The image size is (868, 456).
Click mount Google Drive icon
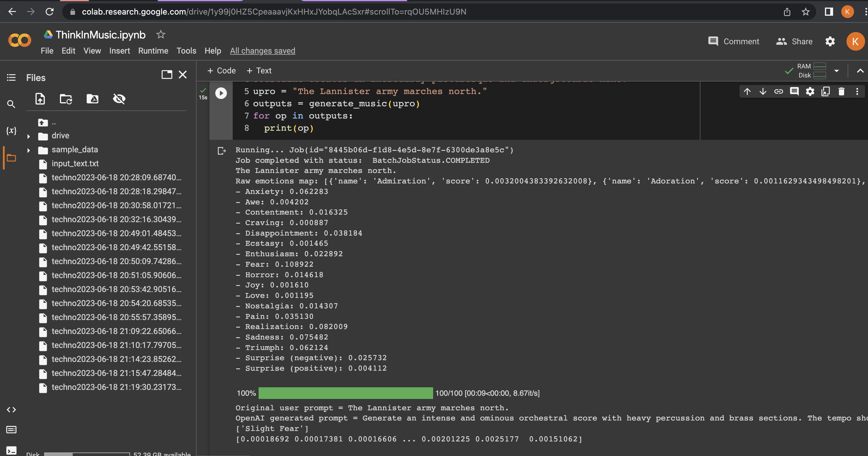pos(92,99)
